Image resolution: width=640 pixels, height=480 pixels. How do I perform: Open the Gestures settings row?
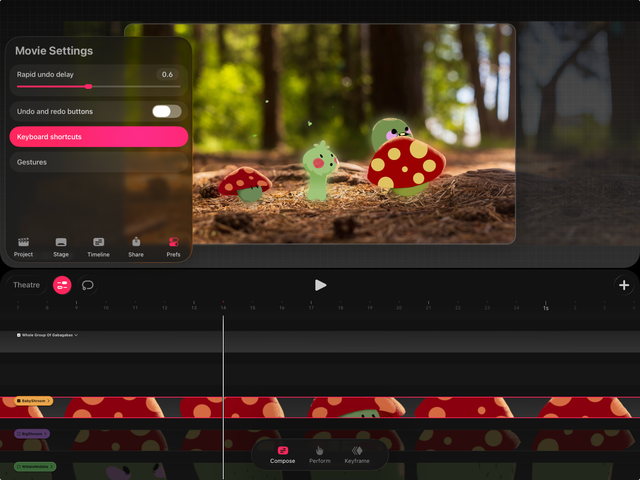99,162
